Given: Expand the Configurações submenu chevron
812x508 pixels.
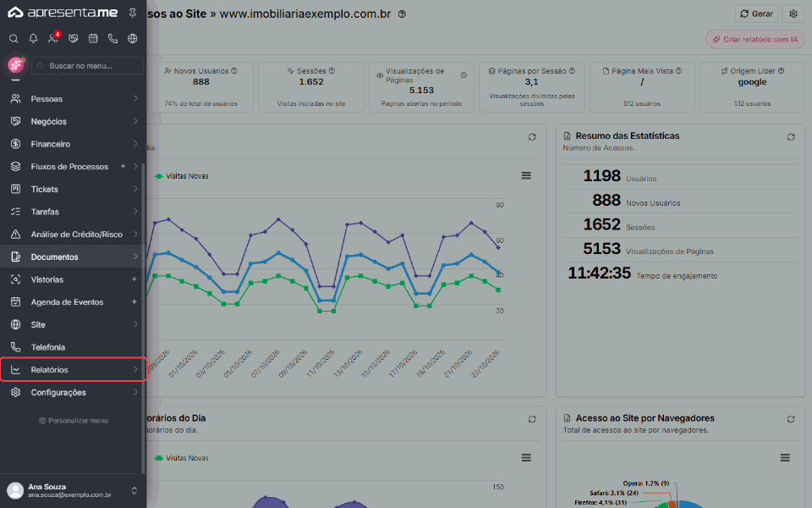Looking at the screenshot, I should tap(135, 392).
